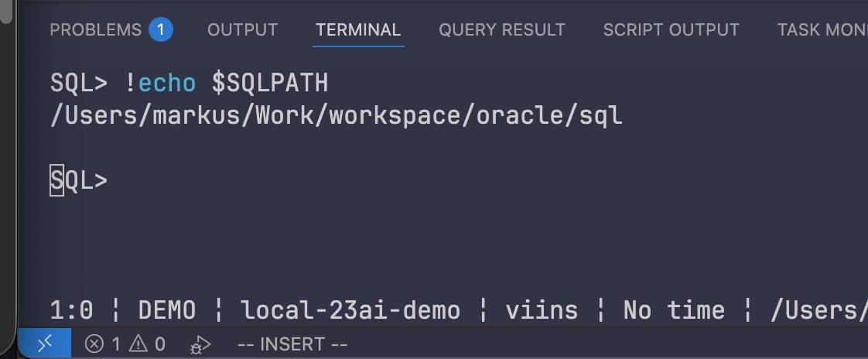Click the errors icon in status bar

94,344
